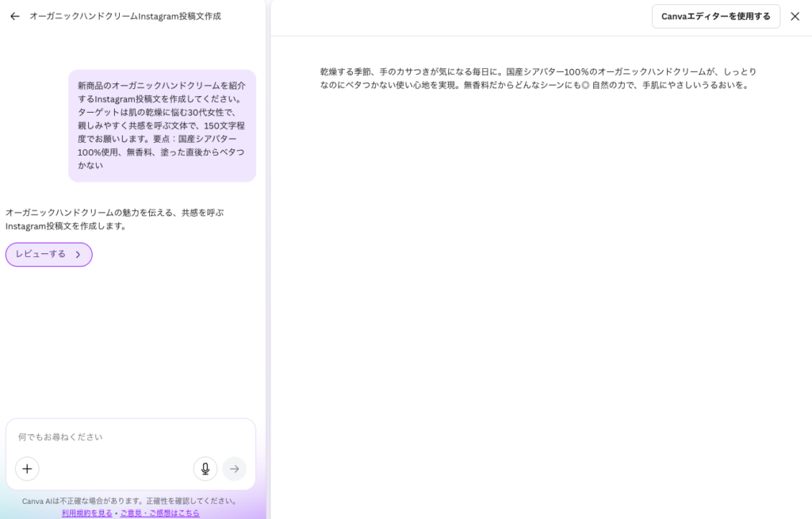Close the preview panel with the X icon
This screenshot has width=812, height=519.
coord(795,16)
